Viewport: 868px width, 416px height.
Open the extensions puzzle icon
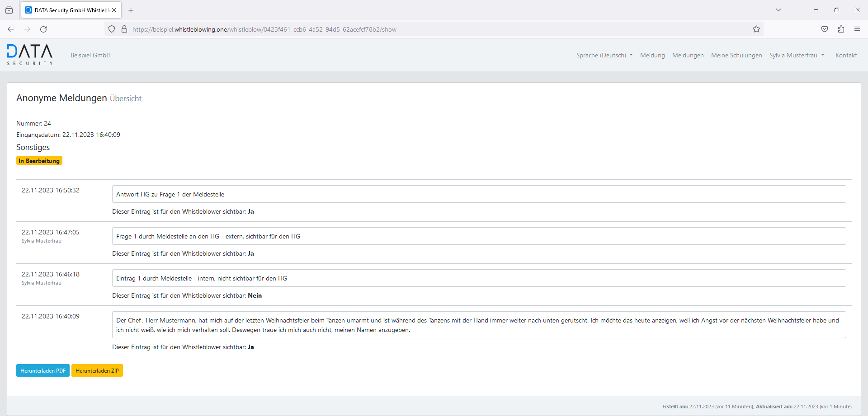click(841, 29)
